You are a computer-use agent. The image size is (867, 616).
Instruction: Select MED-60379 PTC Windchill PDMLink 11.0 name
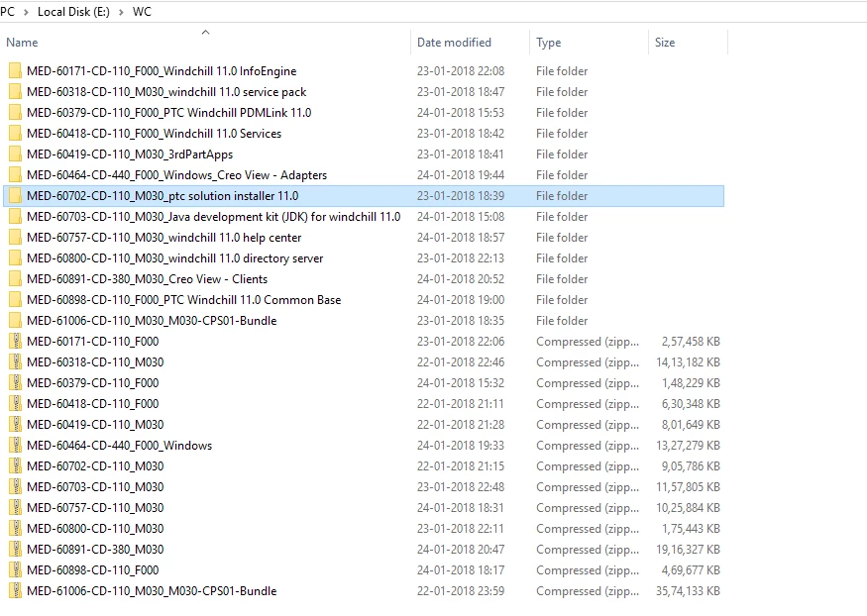pos(169,113)
